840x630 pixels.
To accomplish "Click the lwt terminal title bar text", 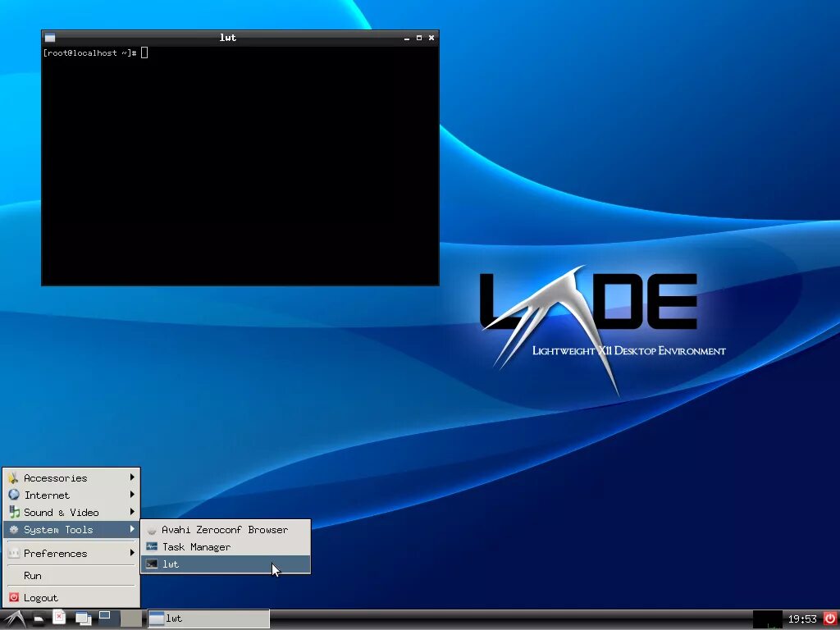I will point(228,38).
